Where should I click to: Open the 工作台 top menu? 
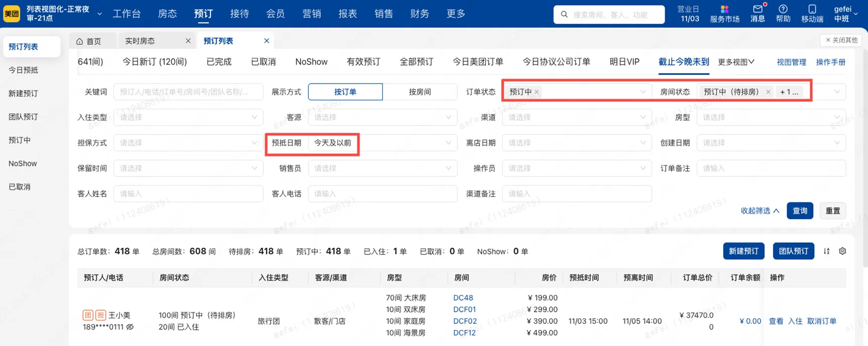point(127,14)
